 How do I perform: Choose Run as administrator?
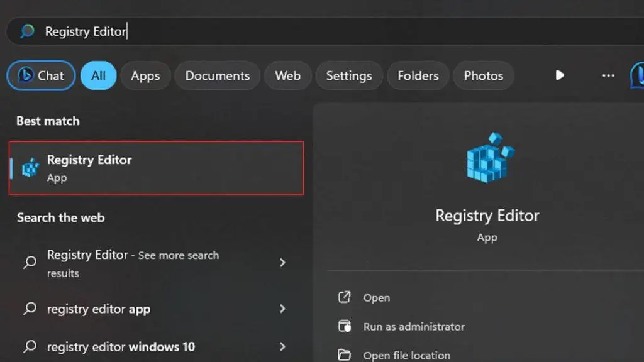click(414, 327)
